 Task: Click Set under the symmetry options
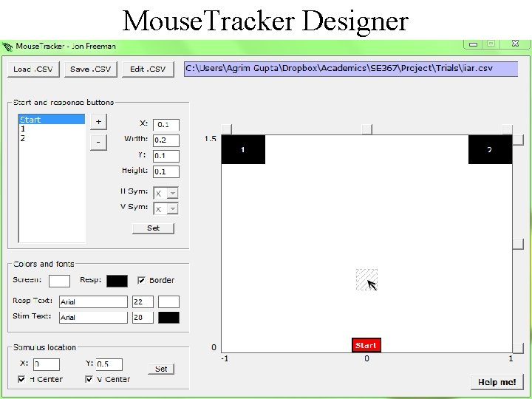click(x=153, y=228)
